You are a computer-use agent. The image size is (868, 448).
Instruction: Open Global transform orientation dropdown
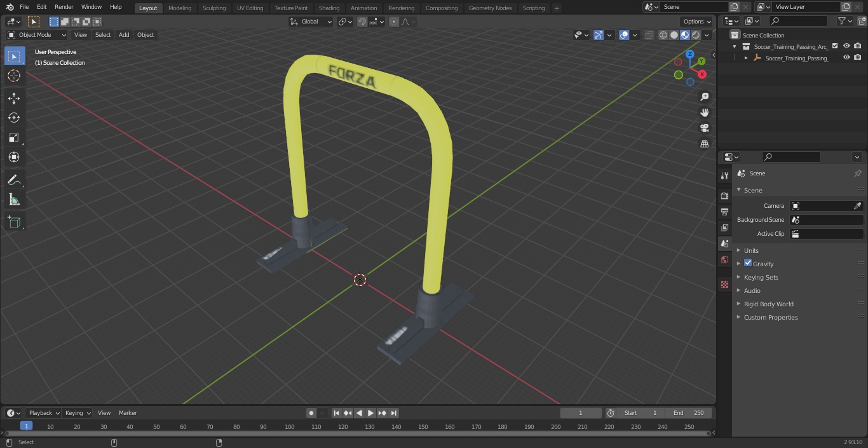311,22
